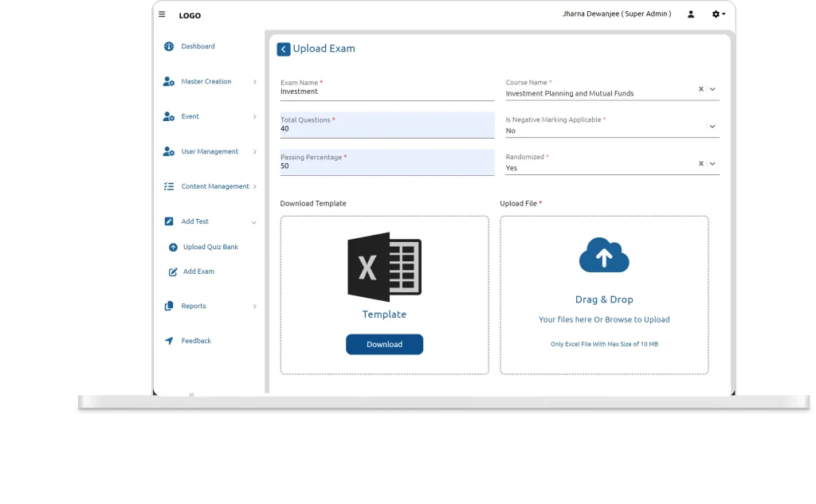Open the user profile icon
Screen dimensions: 816x504
(x=690, y=14)
